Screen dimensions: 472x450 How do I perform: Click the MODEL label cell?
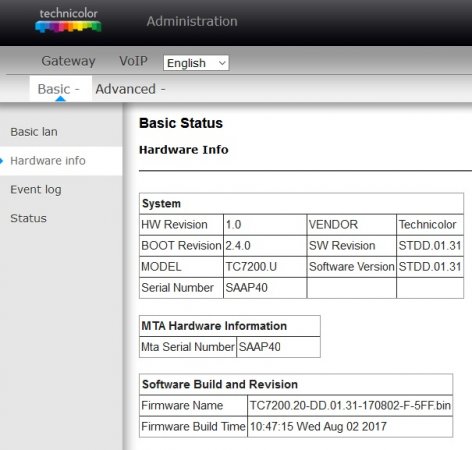(x=181, y=267)
